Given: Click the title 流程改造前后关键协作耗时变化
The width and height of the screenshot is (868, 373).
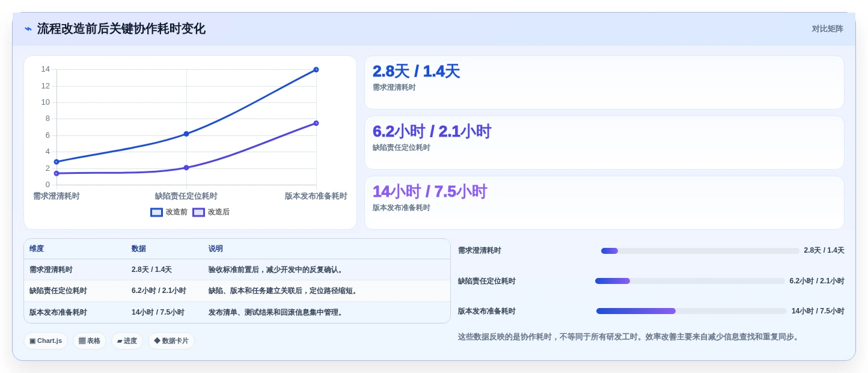Looking at the screenshot, I should pos(121,29).
